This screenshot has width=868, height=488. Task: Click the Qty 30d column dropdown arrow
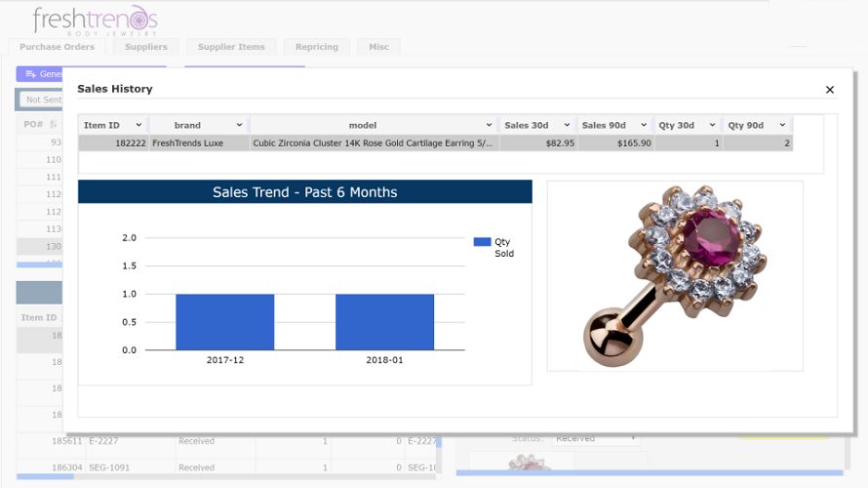coord(713,125)
